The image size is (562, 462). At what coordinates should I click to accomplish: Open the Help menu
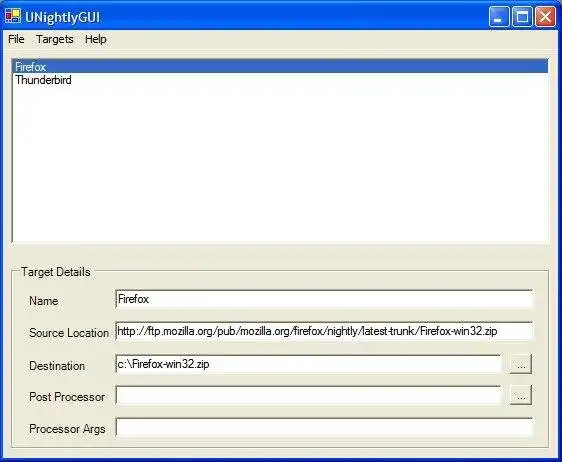coord(96,39)
